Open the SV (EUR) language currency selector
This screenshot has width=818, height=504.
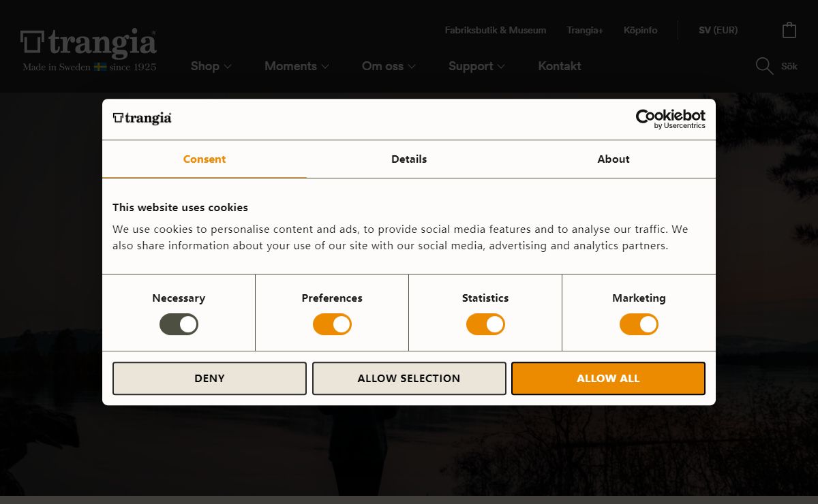click(x=718, y=30)
